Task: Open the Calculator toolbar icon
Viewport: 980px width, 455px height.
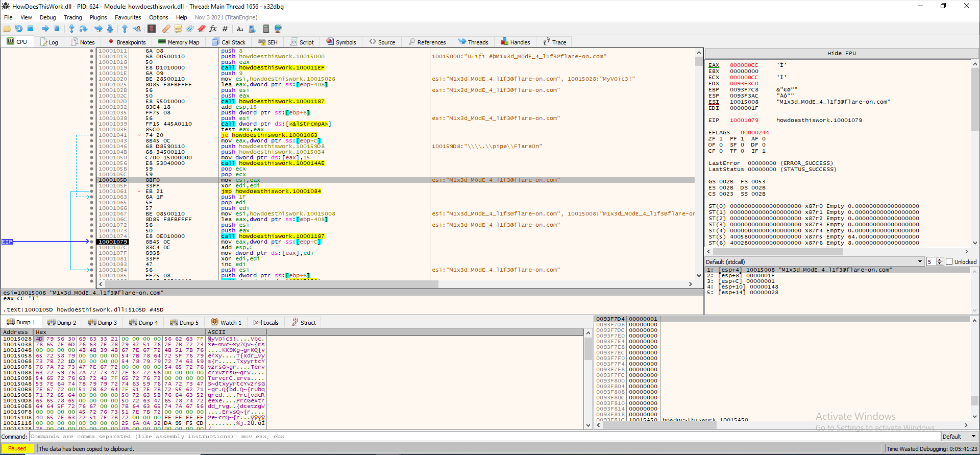Action: (x=266, y=29)
